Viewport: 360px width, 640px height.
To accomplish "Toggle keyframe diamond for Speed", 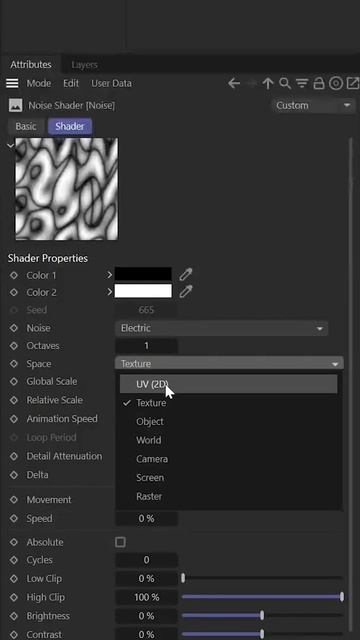I will pyautogui.click(x=14, y=519).
